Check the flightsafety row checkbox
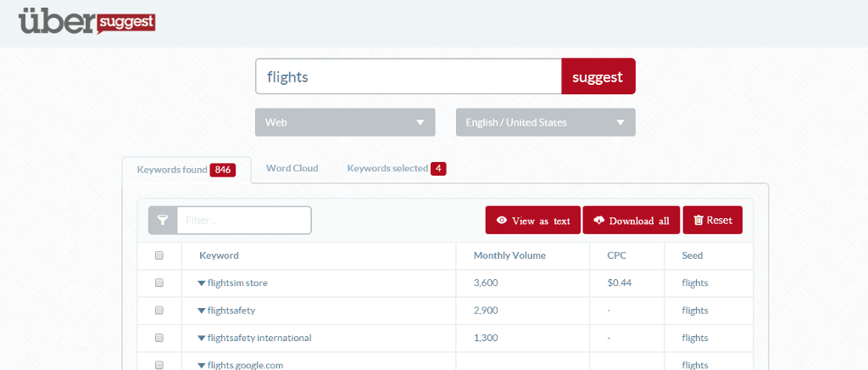 (159, 311)
